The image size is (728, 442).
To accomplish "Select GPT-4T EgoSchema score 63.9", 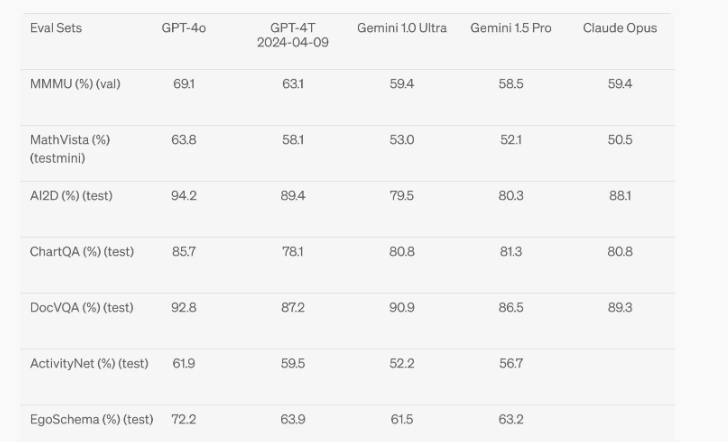I will [x=293, y=420].
